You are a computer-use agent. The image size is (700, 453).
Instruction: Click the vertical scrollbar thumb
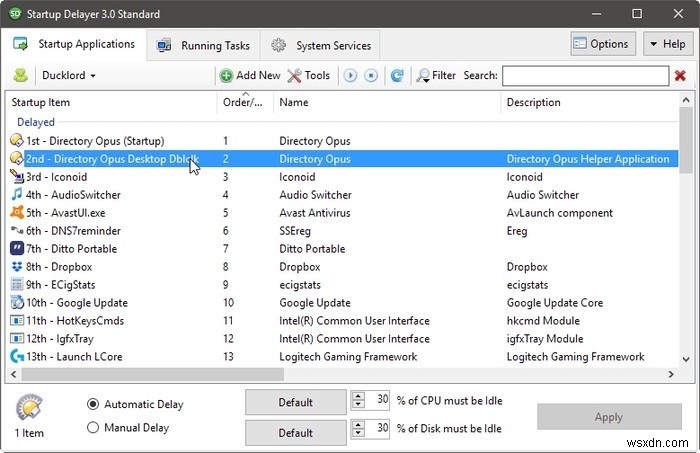point(686,140)
